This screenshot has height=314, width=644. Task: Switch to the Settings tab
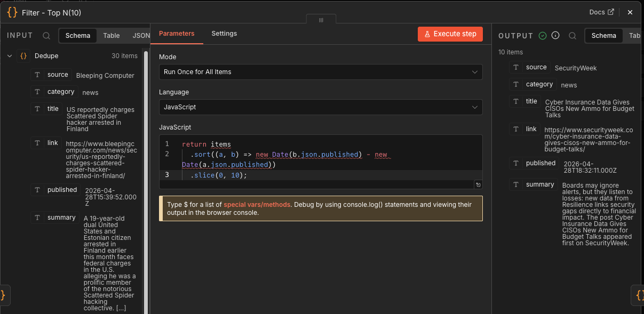click(x=224, y=34)
